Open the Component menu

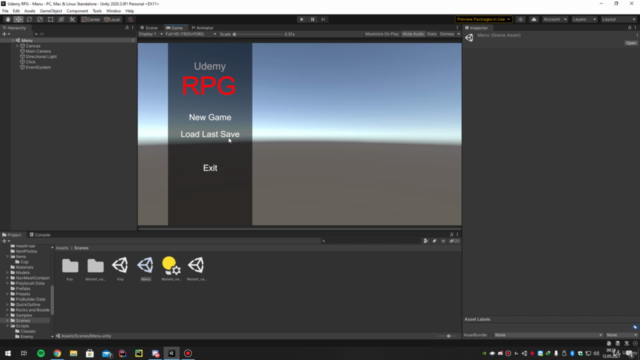[x=77, y=11]
